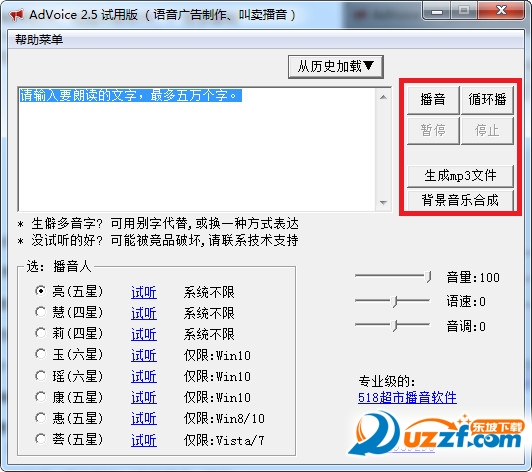Click the text area scroll down arrow

click(x=383, y=203)
